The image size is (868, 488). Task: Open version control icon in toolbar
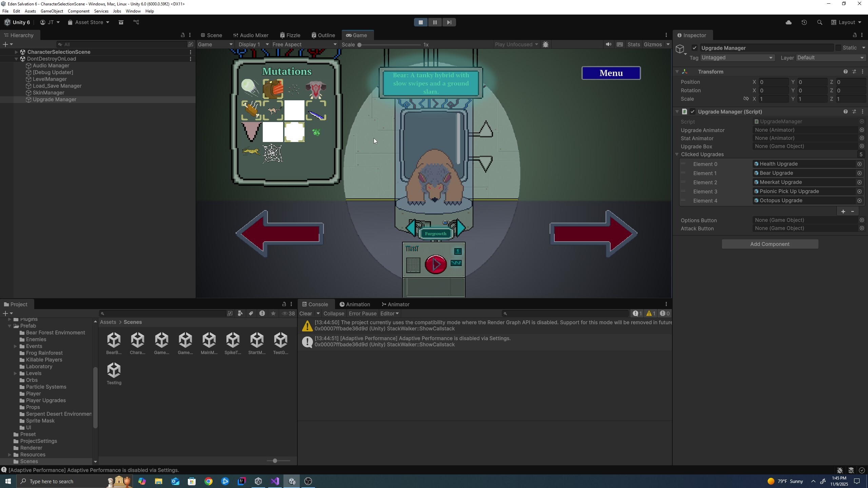point(136,22)
